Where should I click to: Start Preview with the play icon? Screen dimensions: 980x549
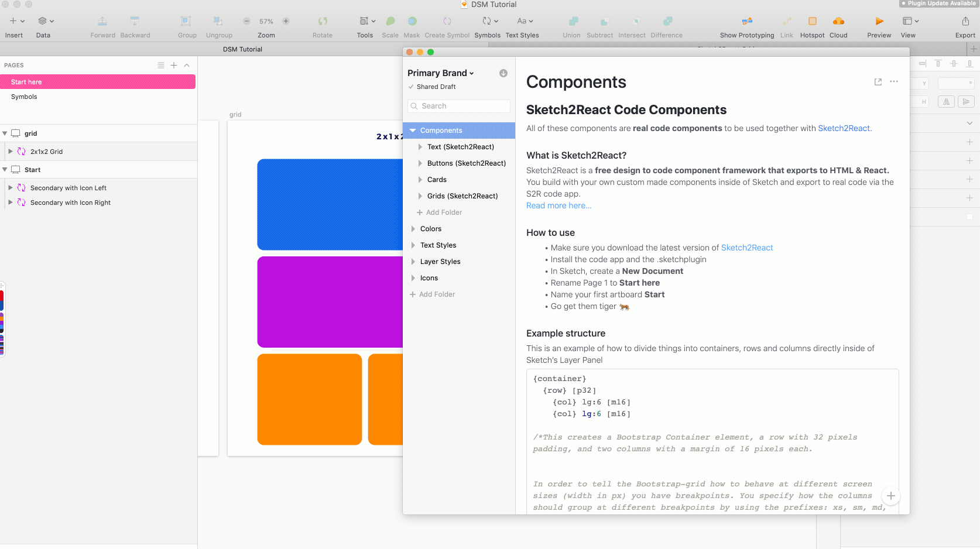pyautogui.click(x=879, y=21)
